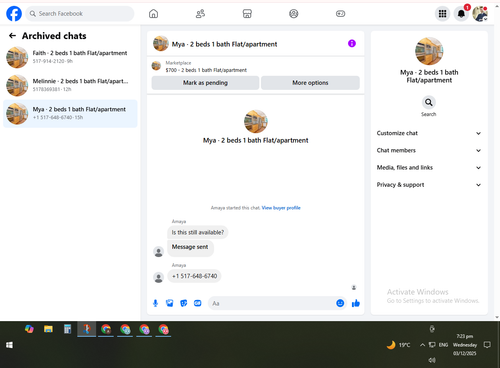Image resolution: width=500 pixels, height=368 pixels.
Task: Expand the Privacy & support section
Action: tap(429, 185)
